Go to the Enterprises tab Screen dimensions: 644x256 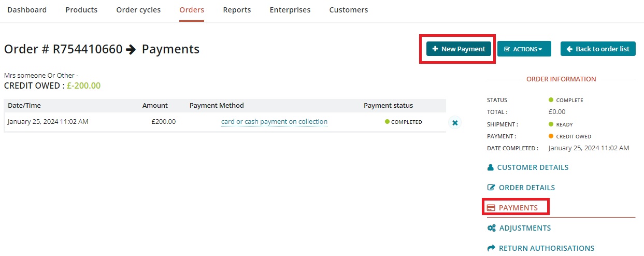(290, 10)
